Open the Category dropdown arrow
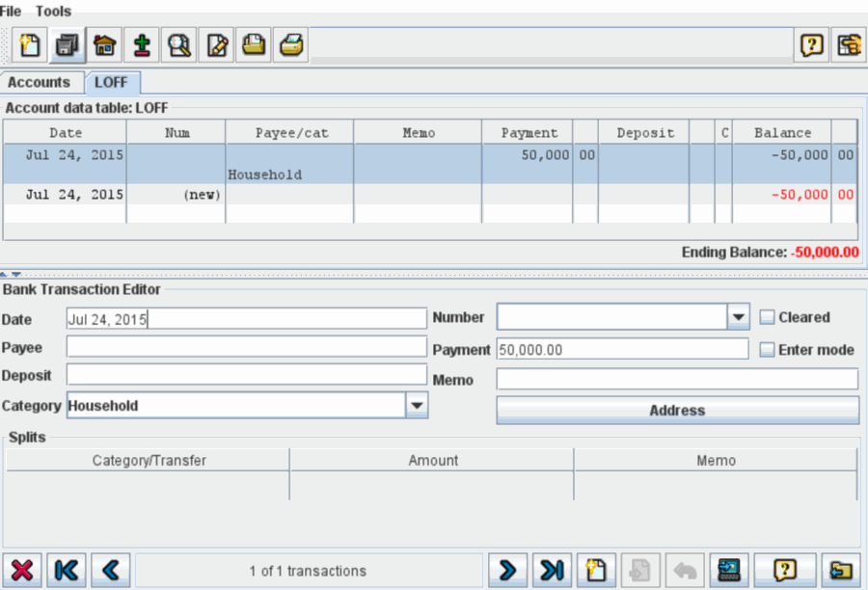Screen dimensions: 868x590 point(417,406)
